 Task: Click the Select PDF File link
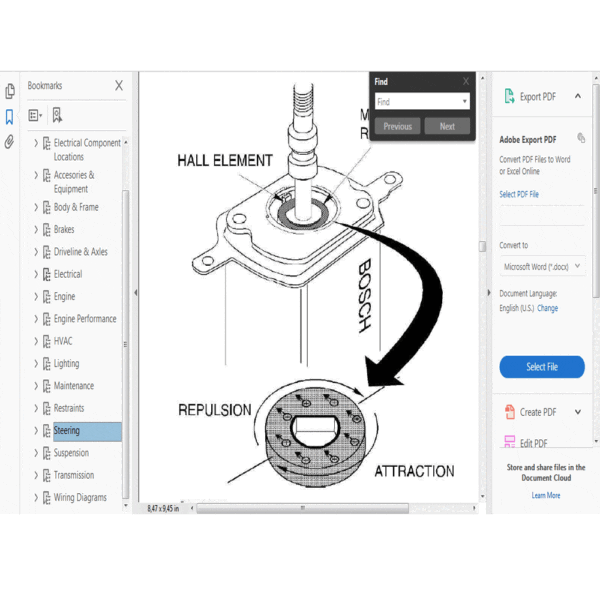[519, 194]
